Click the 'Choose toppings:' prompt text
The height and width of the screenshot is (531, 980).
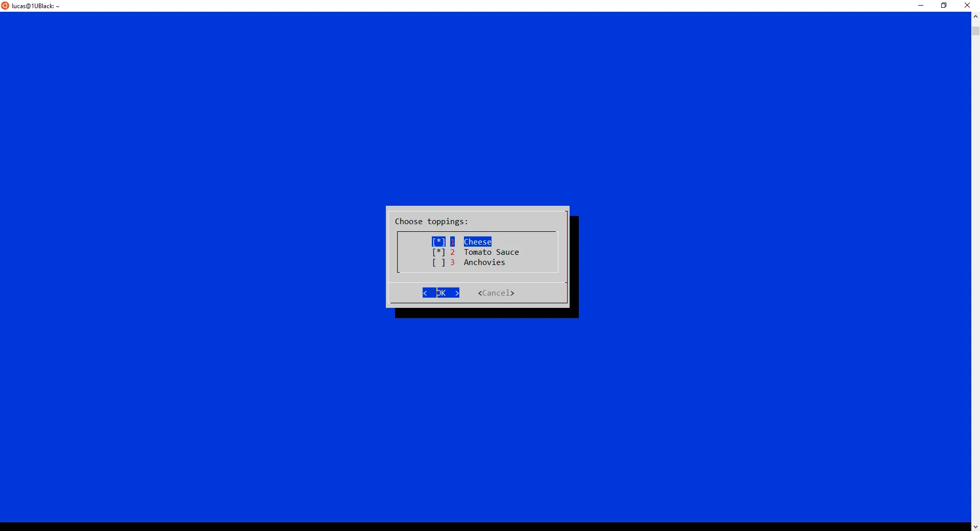click(431, 222)
